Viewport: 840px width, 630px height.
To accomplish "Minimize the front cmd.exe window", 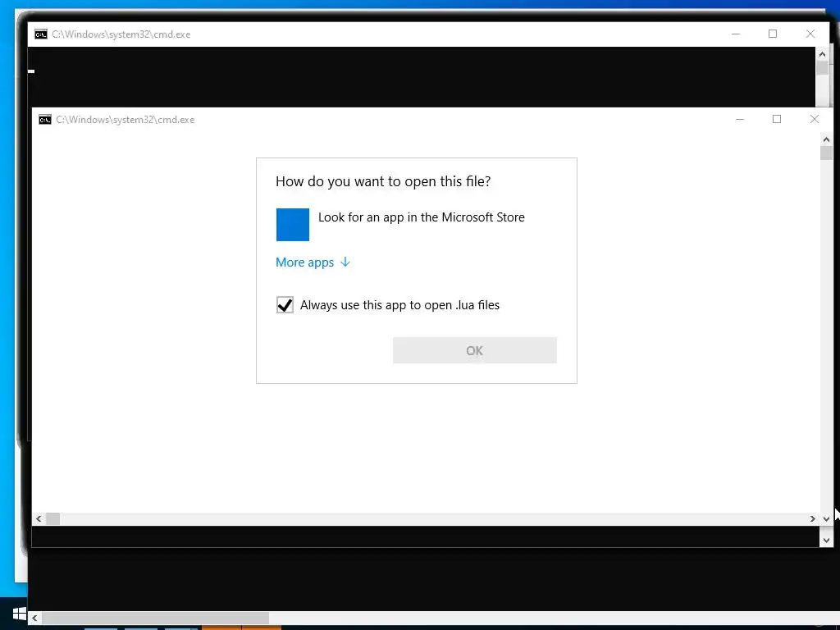I will point(740,119).
